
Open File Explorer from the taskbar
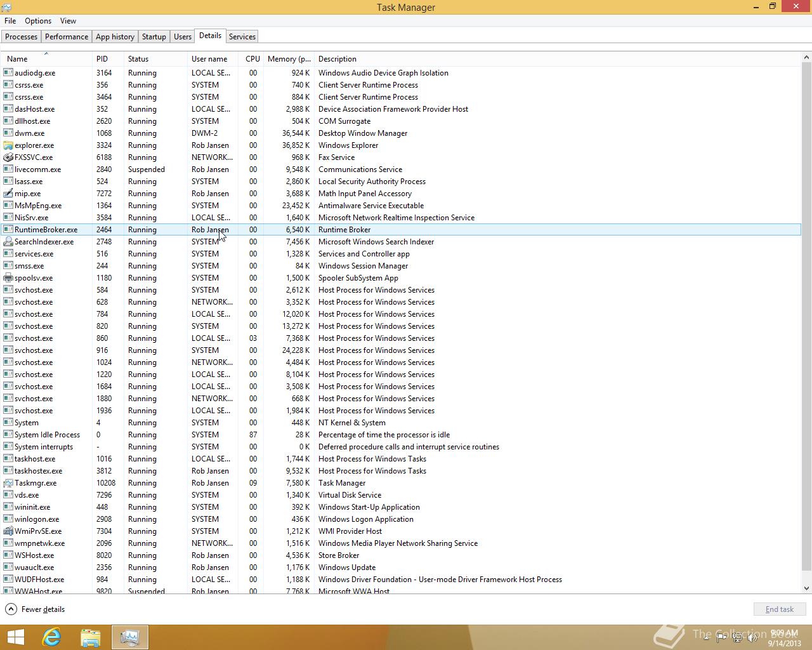click(91, 637)
